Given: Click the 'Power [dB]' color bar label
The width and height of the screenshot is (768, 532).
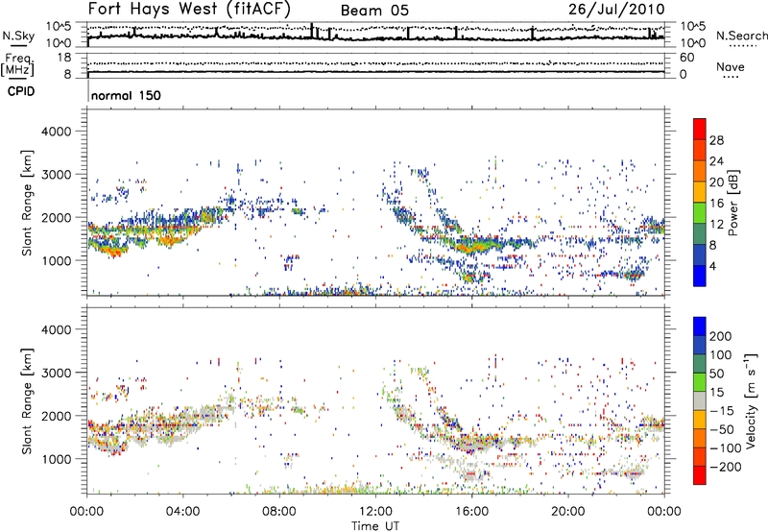Looking at the screenshot, I should point(732,203).
